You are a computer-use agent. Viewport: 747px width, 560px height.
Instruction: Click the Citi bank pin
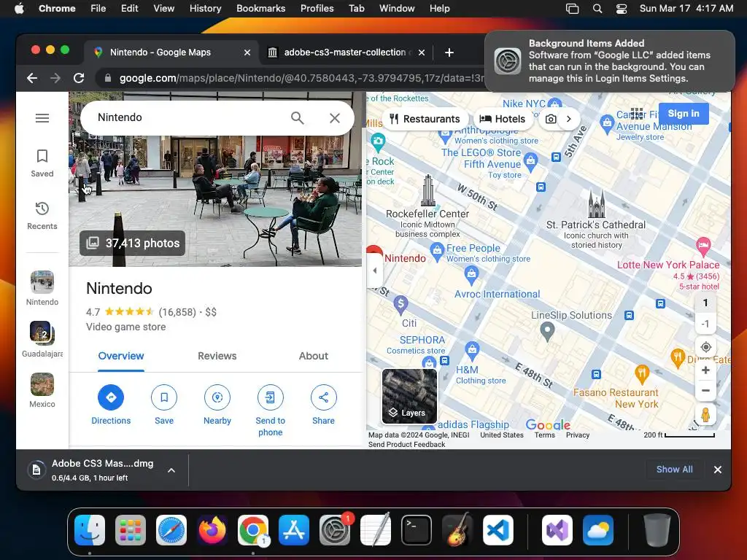[x=400, y=305]
